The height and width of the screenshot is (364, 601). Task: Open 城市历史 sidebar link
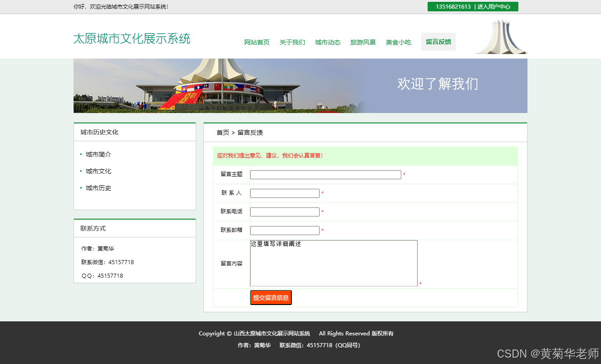point(99,188)
